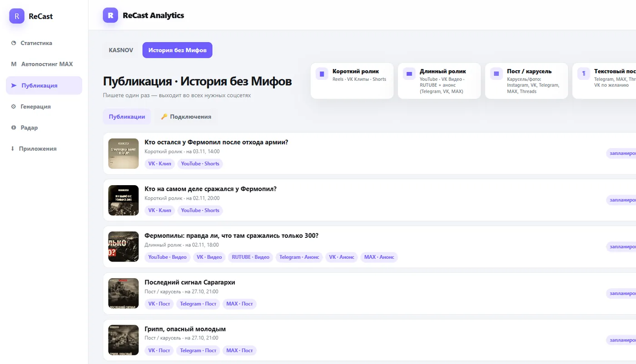Click the ReCast logo icon in sidebar

click(x=17, y=16)
